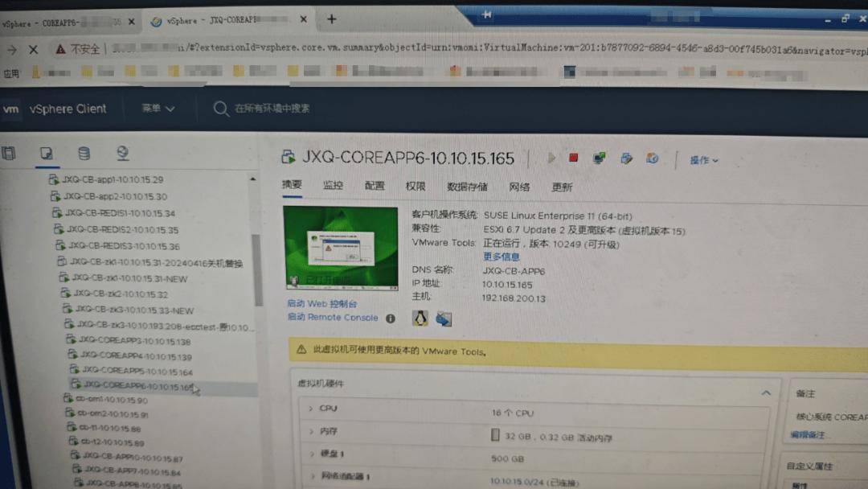Viewport: 868px width, 489px height.
Task: Select JXQ-CB-REDIS2-10.10.15.35 in tree
Action: [122, 229]
